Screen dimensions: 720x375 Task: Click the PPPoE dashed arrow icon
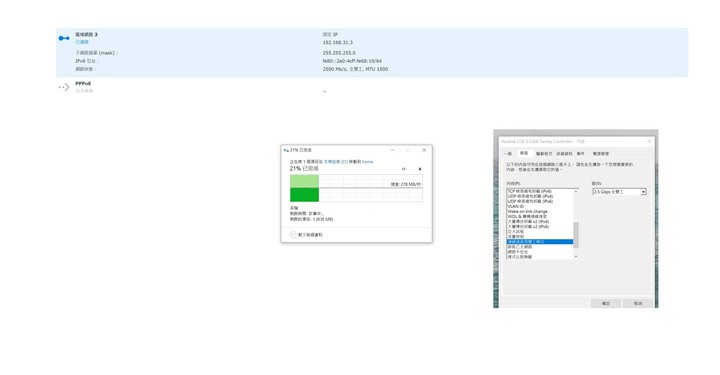pos(64,87)
